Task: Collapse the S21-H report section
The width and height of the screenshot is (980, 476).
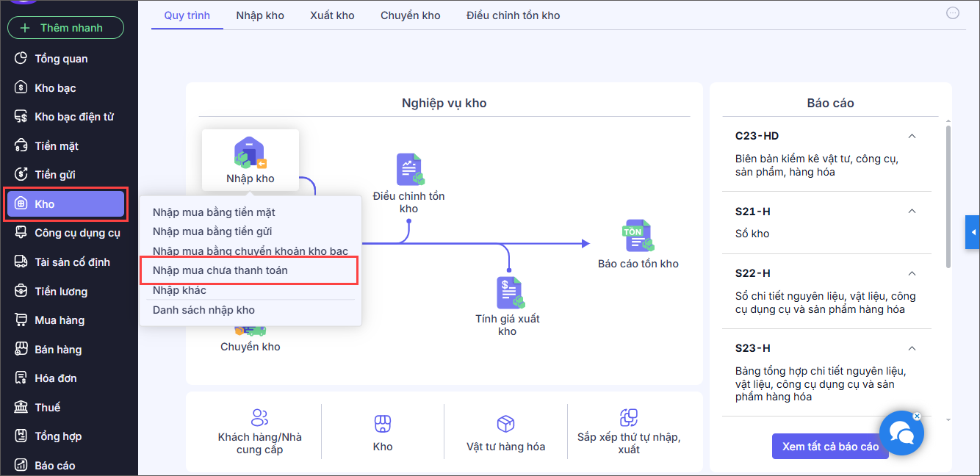Action: [x=912, y=212]
